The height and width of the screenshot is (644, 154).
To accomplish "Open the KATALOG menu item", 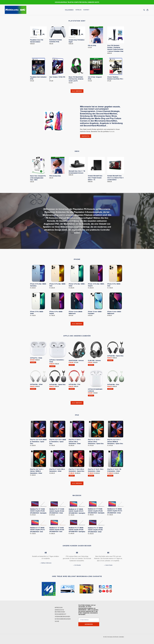I will pos(79,10).
